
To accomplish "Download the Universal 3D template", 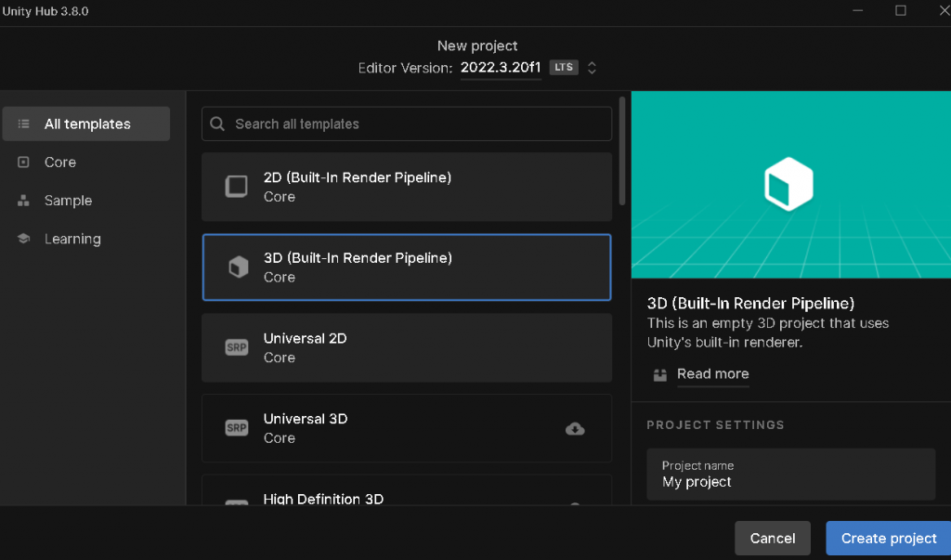I will point(575,429).
